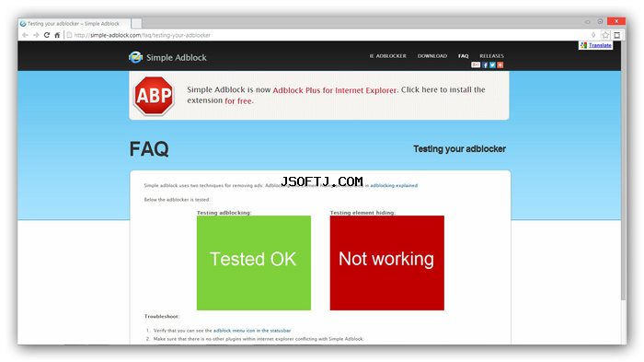Open the IE ADBLOCKER menu item

pos(387,56)
